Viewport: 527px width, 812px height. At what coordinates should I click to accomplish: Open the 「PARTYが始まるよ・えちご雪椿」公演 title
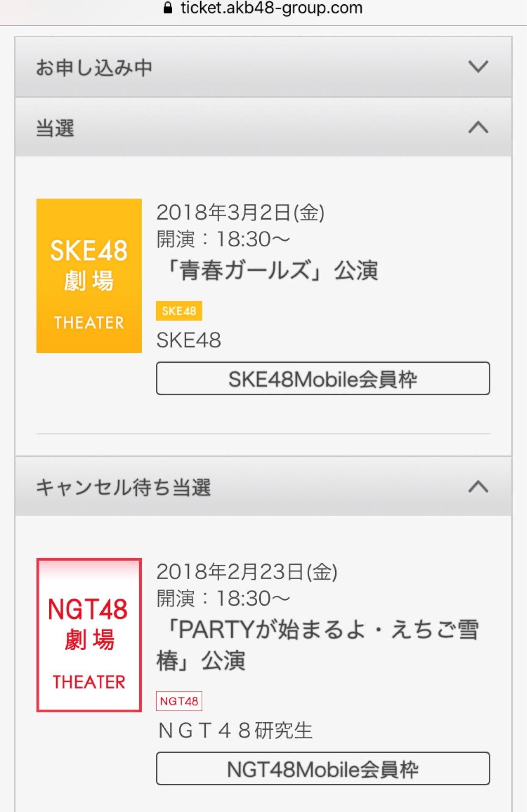[x=317, y=645]
